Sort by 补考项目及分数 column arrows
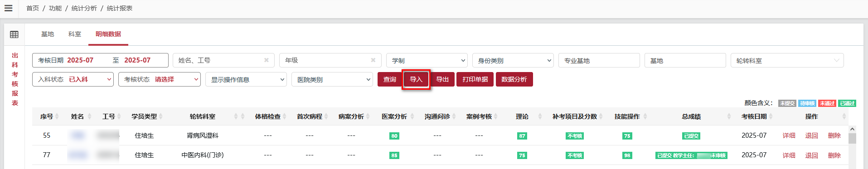This screenshot has width=868, height=169. coord(601,116)
